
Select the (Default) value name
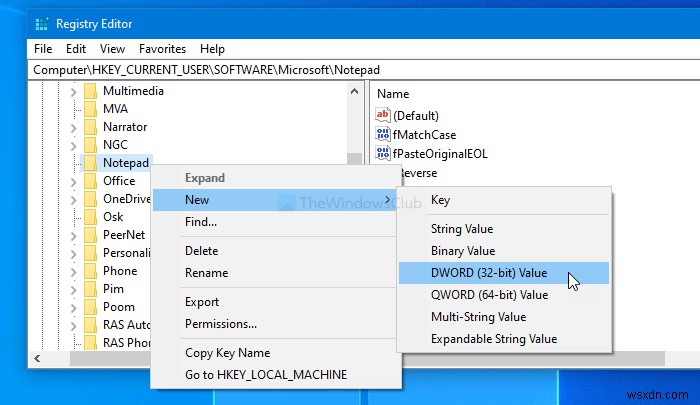click(x=416, y=116)
